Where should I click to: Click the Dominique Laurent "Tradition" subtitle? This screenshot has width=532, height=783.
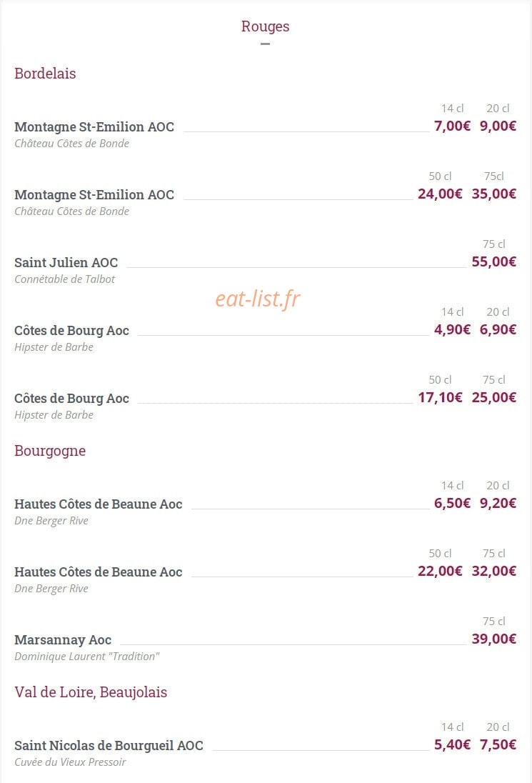point(87,657)
